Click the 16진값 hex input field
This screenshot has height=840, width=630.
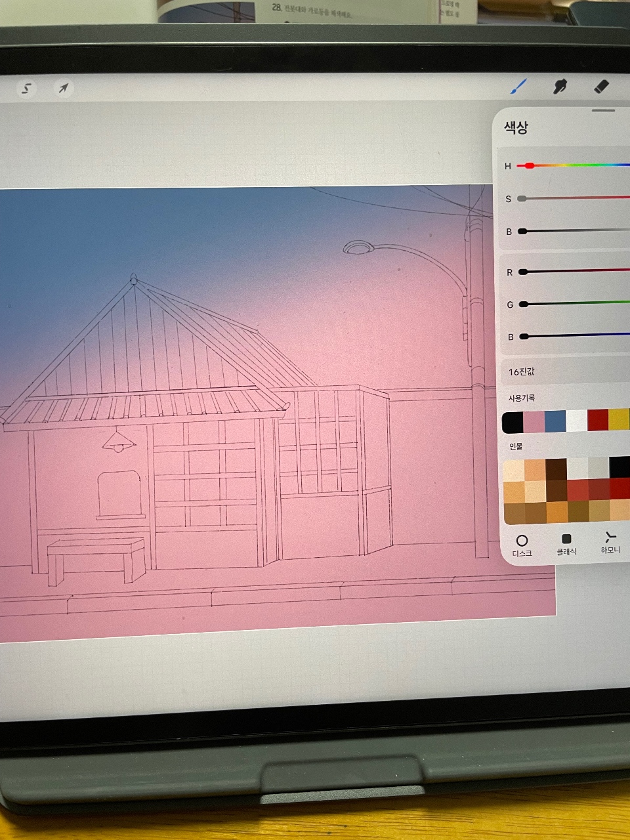click(x=565, y=371)
